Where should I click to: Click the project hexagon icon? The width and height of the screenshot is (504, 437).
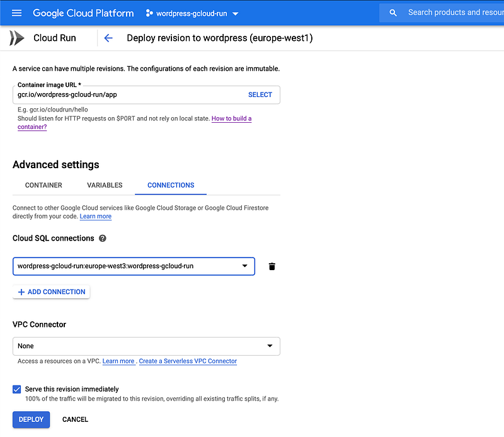[x=149, y=13]
